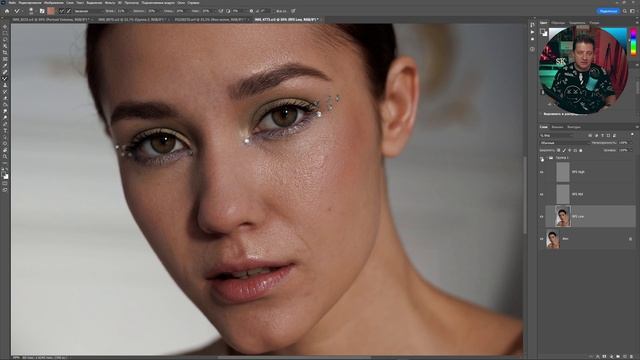Image resolution: width=640 pixels, height=360 pixels.
Task: Filter layers by type layer icon
Action: click(602, 136)
